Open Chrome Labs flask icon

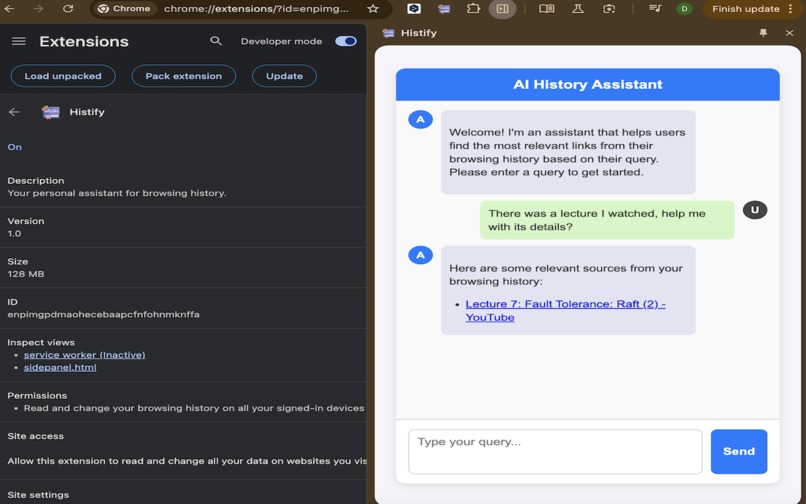[x=578, y=9]
